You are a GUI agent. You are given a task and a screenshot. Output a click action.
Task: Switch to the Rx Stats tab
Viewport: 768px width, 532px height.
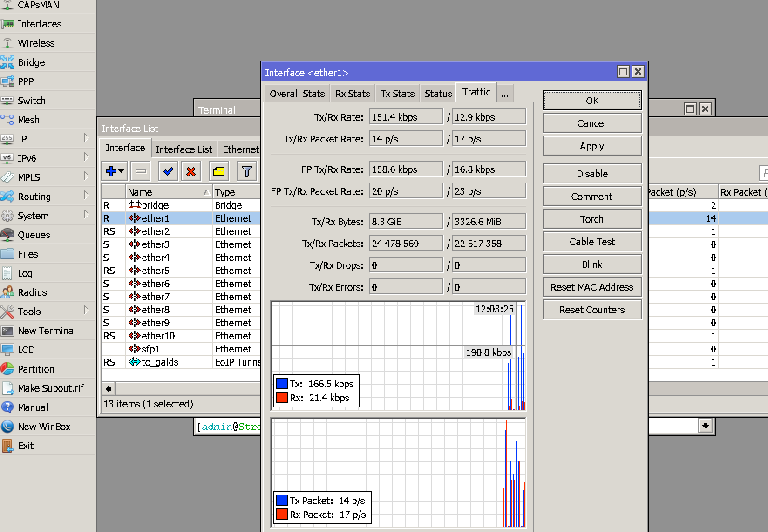pyautogui.click(x=353, y=94)
